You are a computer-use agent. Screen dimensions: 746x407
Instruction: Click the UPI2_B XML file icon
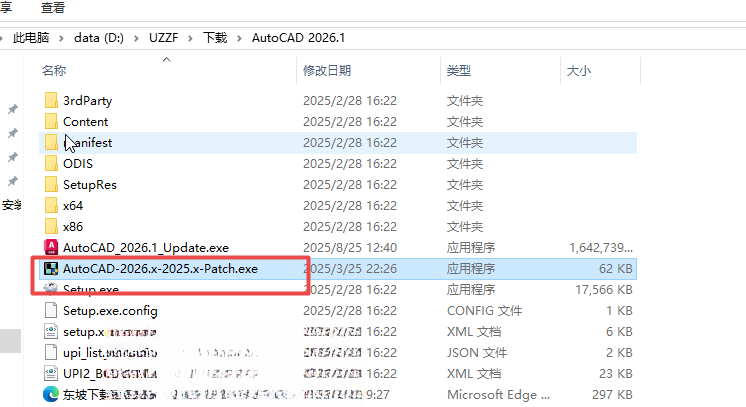[51, 373]
